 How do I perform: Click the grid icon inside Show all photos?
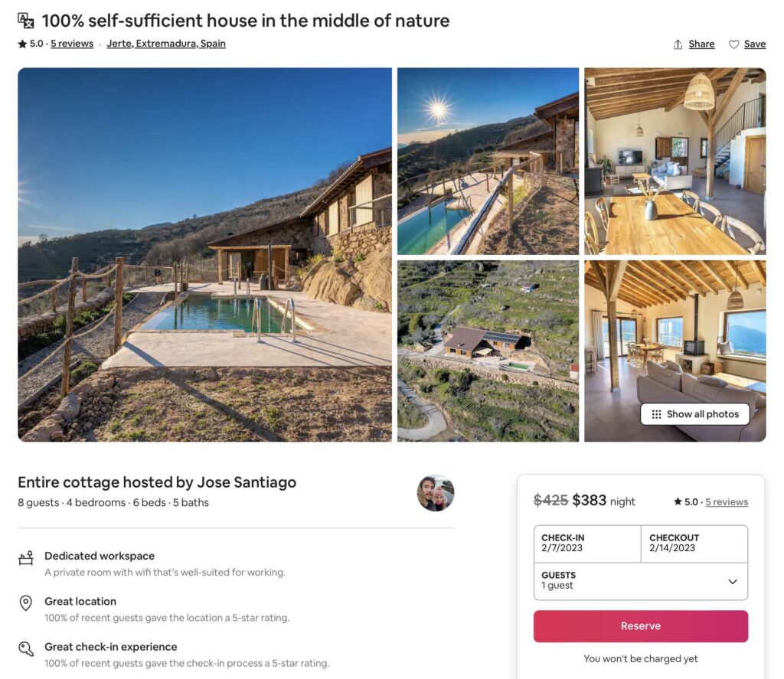tap(655, 413)
